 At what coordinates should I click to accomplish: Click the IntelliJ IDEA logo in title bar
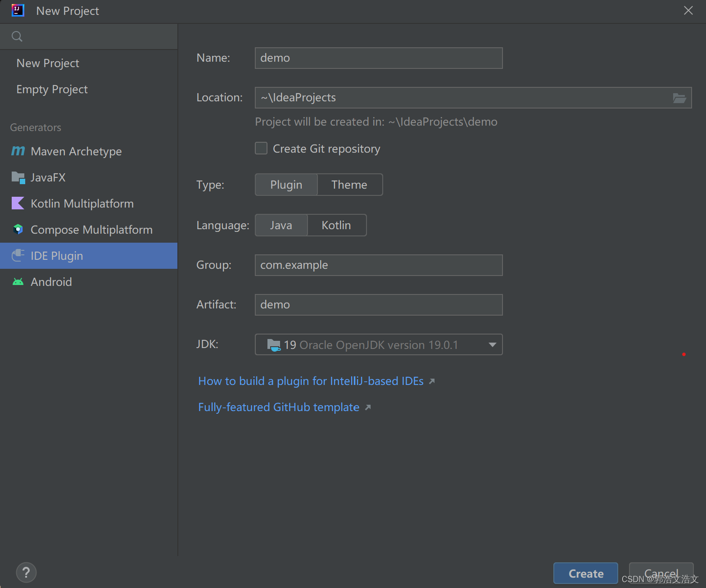click(18, 10)
